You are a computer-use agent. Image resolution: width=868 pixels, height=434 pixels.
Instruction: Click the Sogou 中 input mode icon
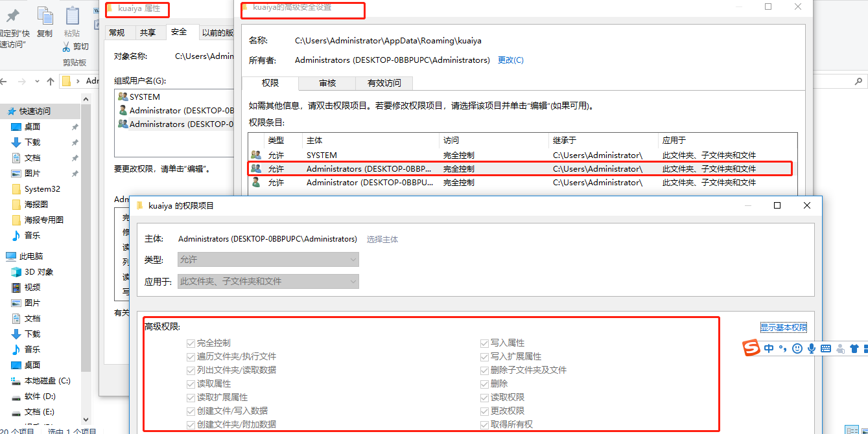coord(768,348)
